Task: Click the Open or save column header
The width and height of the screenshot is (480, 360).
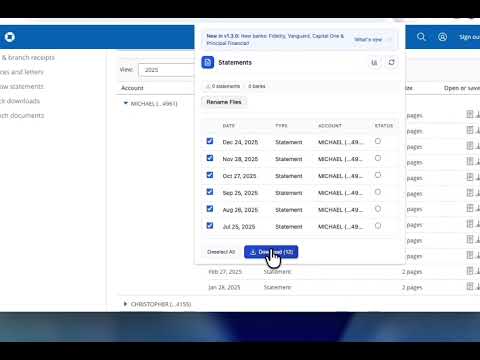Action: [x=462, y=88]
